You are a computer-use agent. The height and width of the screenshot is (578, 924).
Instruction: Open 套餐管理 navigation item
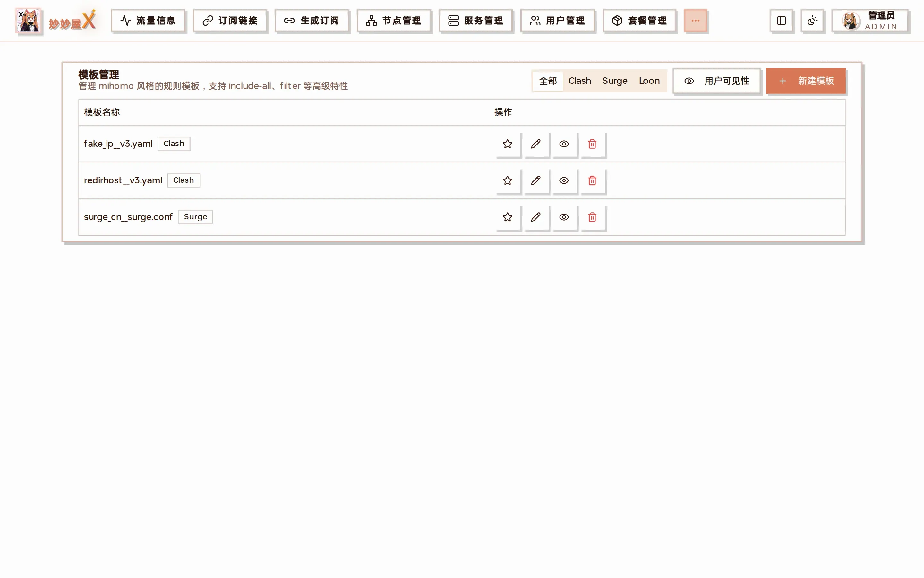click(x=639, y=21)
